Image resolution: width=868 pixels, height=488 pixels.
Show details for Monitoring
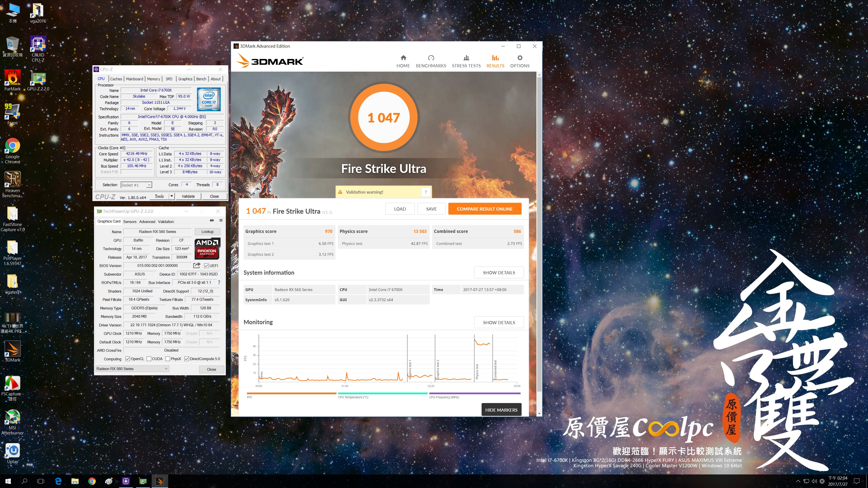499,322
